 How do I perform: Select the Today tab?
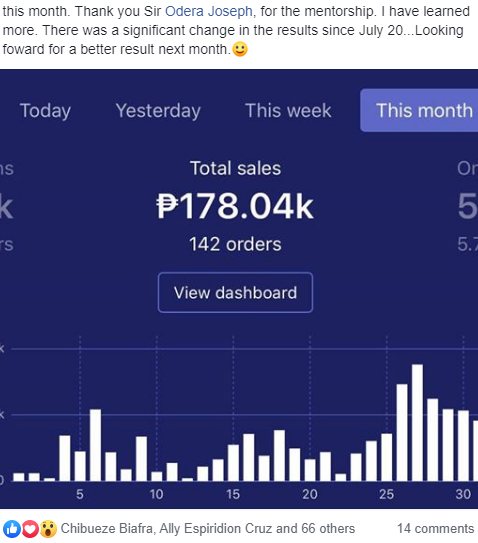coord(45,110)
